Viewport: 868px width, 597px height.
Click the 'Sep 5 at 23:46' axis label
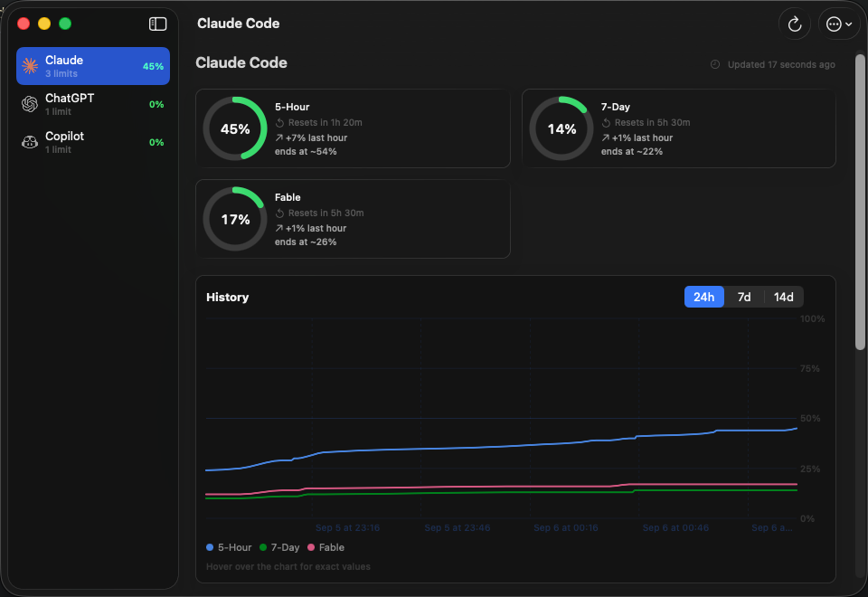pyautogui.click(x=458, y=527)
